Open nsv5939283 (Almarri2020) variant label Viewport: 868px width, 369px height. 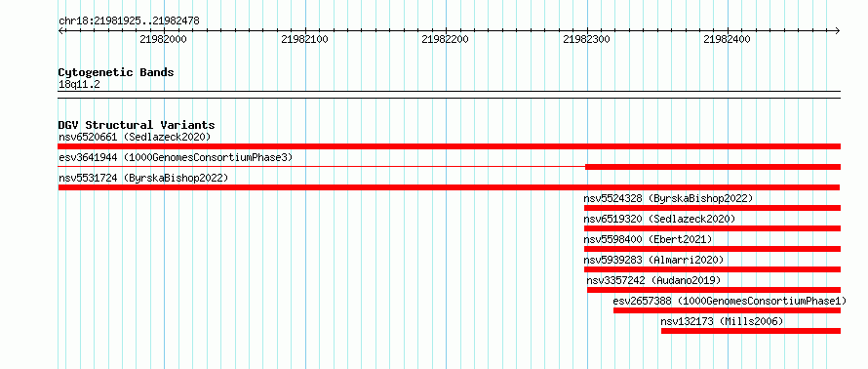coord(653,260)
